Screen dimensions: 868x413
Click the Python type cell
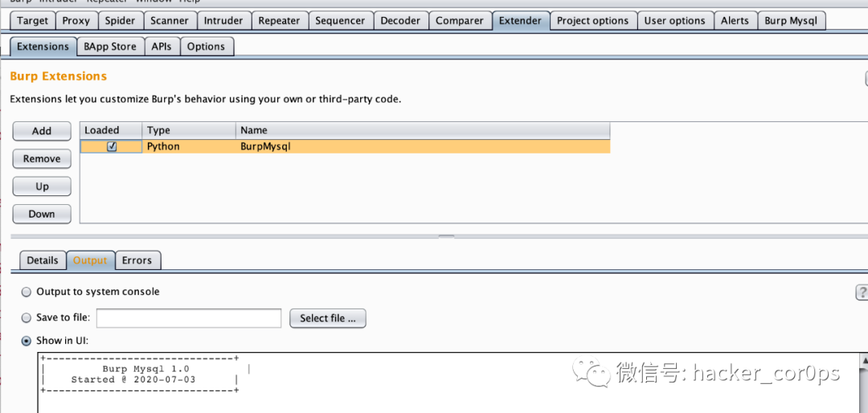(189, 147)
